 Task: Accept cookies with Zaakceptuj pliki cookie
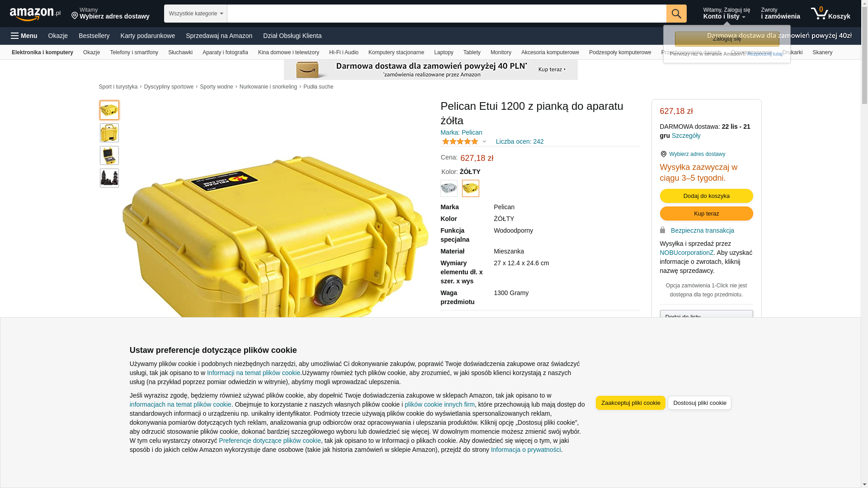click(x=631, y=403)
